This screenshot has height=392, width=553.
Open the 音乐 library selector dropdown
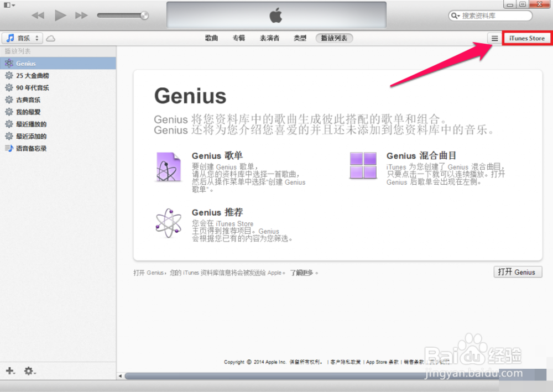(x=23, y=38)
